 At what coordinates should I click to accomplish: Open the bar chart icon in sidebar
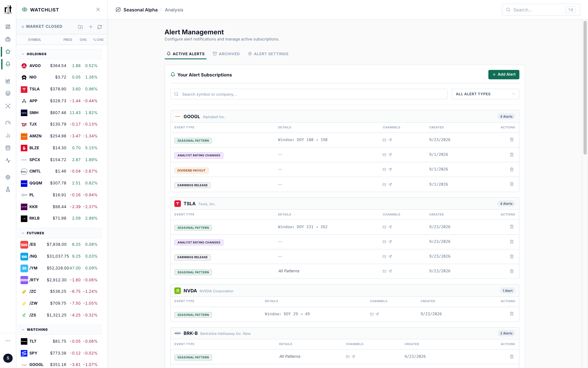[8, 136]
